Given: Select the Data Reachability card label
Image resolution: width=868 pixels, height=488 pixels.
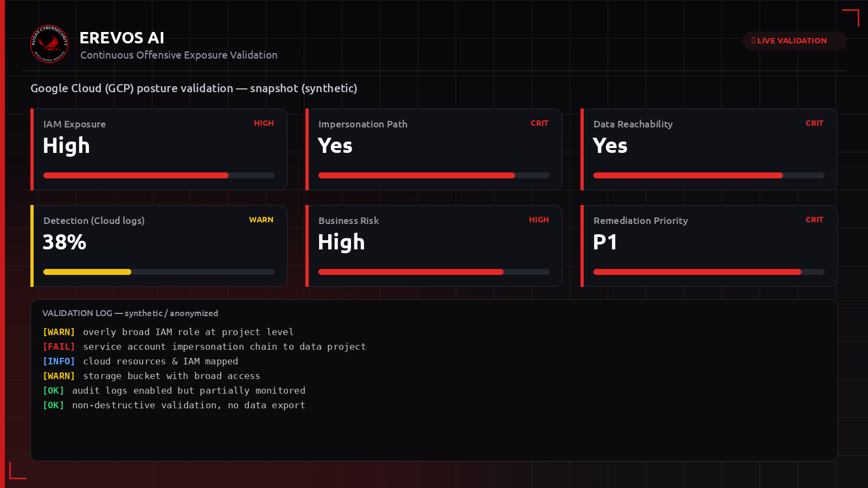Looking at the screenshot, I should pos(633,124).
